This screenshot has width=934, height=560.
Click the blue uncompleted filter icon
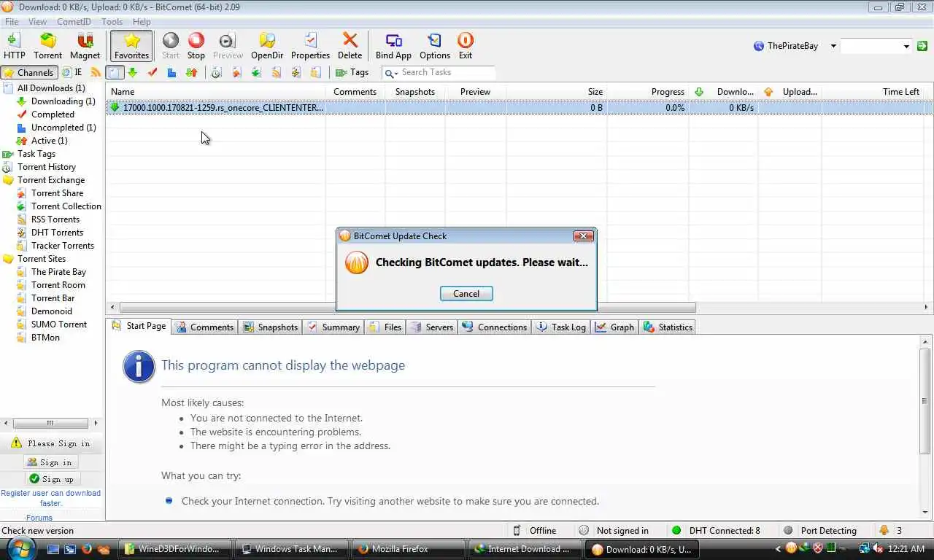coord(171,72)
